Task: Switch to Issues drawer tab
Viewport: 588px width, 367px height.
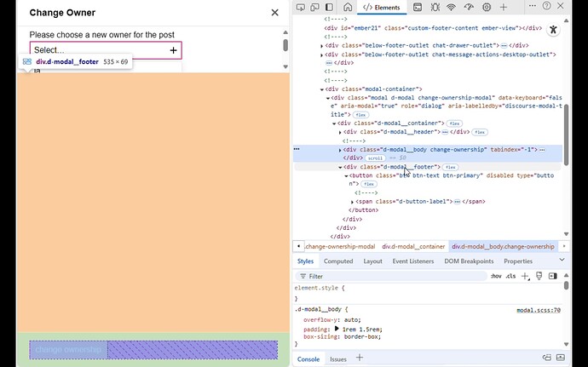Action: click(337, 359)
